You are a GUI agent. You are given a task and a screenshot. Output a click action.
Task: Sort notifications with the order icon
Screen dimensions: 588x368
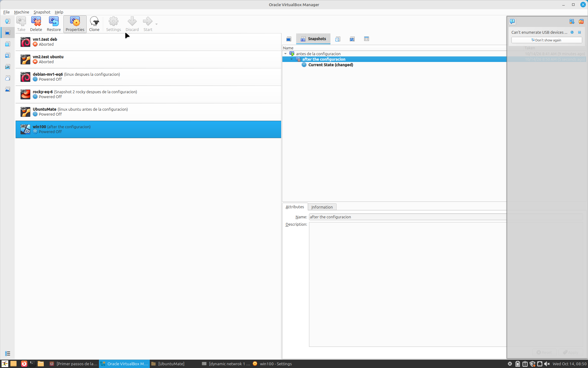(571, 21)
